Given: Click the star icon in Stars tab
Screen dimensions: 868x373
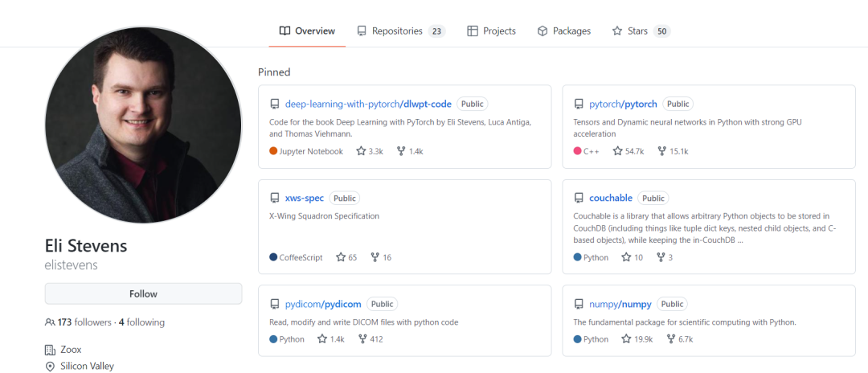Looking at the screenshot, I should tap(617, 31).
